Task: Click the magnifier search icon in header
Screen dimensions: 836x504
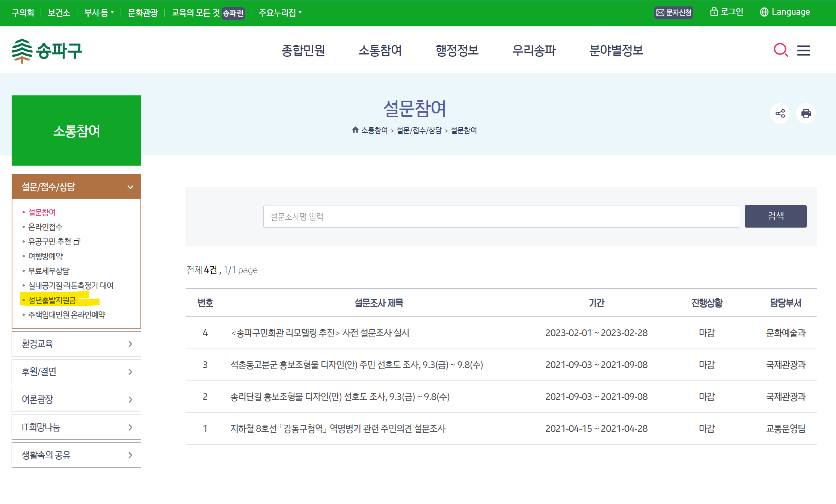Action: pos(780,50)
